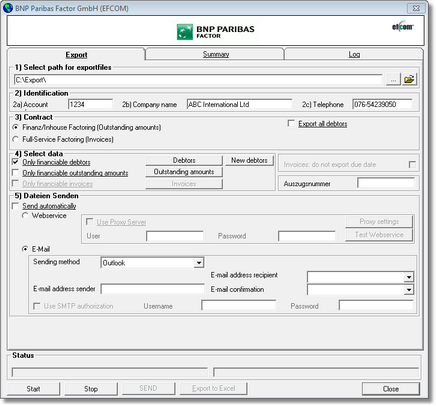
Task: Click the Outstanding amounts button
Action: tap(184, 172)
